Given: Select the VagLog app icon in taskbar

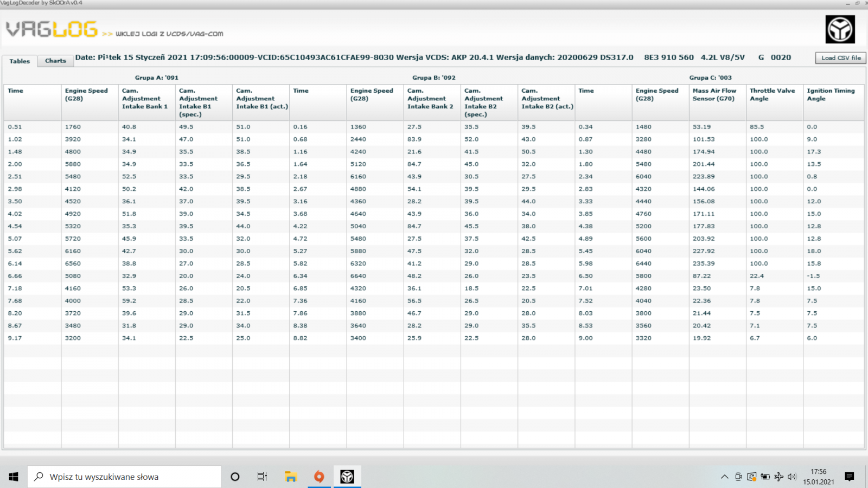Looking at the screenshot, I should click(347, 477).
